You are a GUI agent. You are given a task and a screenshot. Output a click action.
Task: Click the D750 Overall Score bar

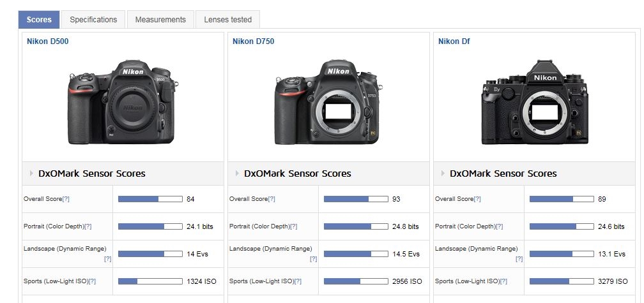pyautogui.click(x=355, y=199)
